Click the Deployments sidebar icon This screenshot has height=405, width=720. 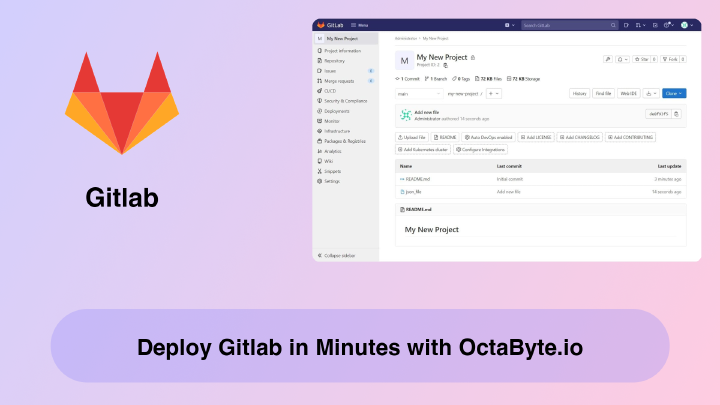click(320, 111)
